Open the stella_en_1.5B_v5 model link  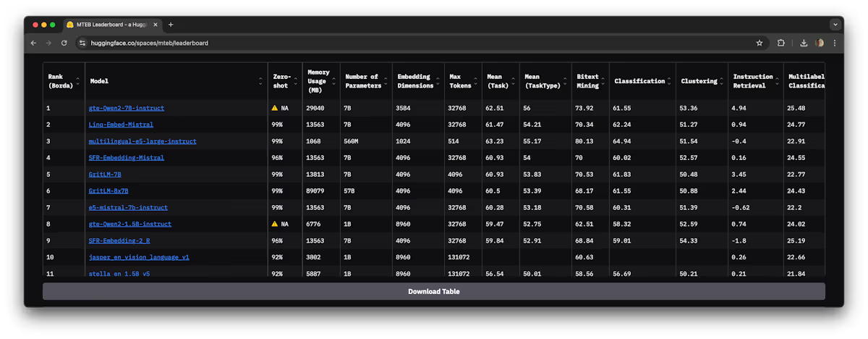[119, 274]
